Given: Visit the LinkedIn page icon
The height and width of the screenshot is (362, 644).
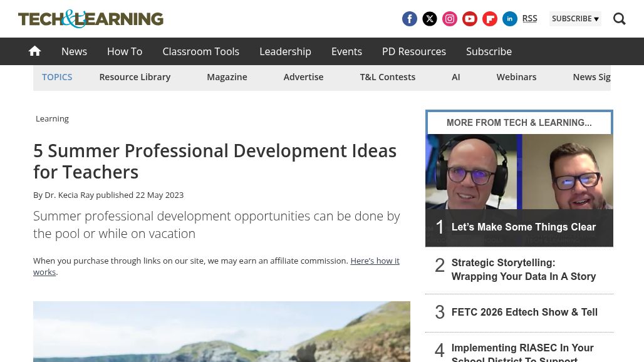Looking at the screenshot, I should click(x=510, y=19).
